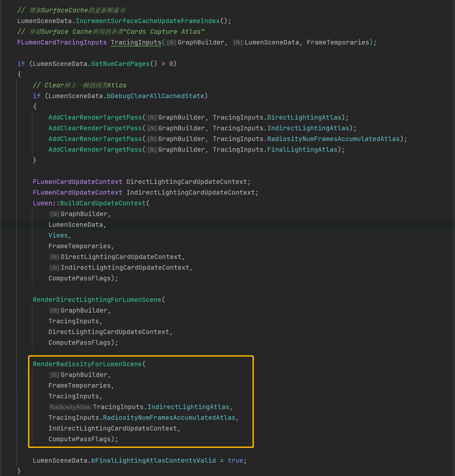Click the IncrementSurfaceCacheUpdateFrameIndex method call
Screen dimensions: 455x476
coord(148,21)
